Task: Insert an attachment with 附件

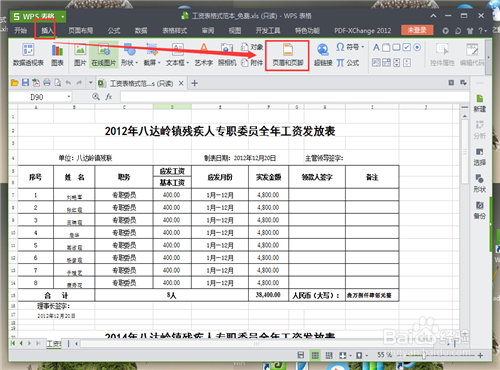Action: (252, 62)
